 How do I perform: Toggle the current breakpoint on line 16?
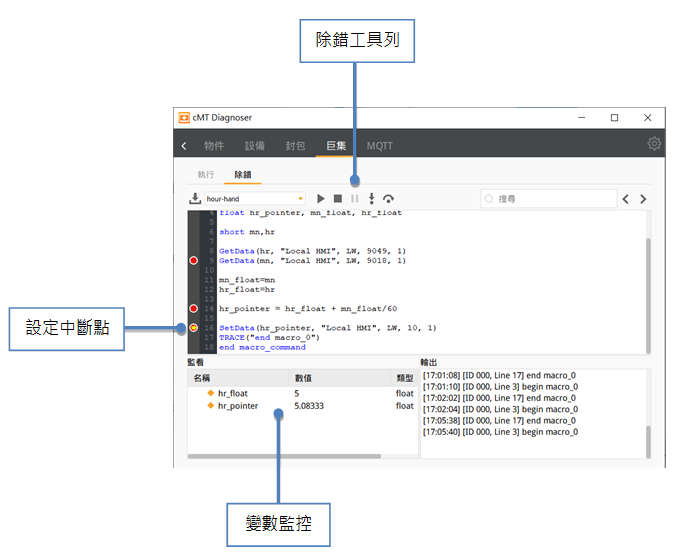pyautogui.click(x=194, y=328)
